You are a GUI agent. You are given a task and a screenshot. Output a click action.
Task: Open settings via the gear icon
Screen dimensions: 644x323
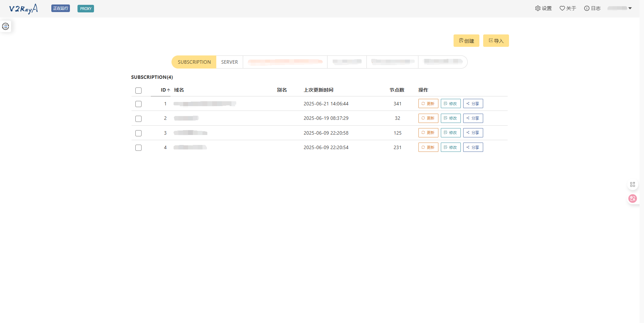(x=538, y=8)
